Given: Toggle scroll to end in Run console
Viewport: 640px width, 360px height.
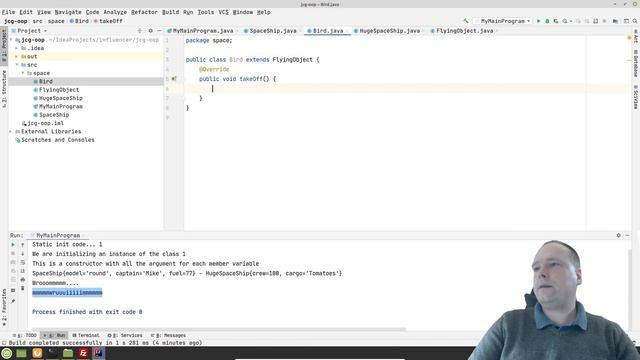Looking at the screenshot, I should [x=22, y=271].
